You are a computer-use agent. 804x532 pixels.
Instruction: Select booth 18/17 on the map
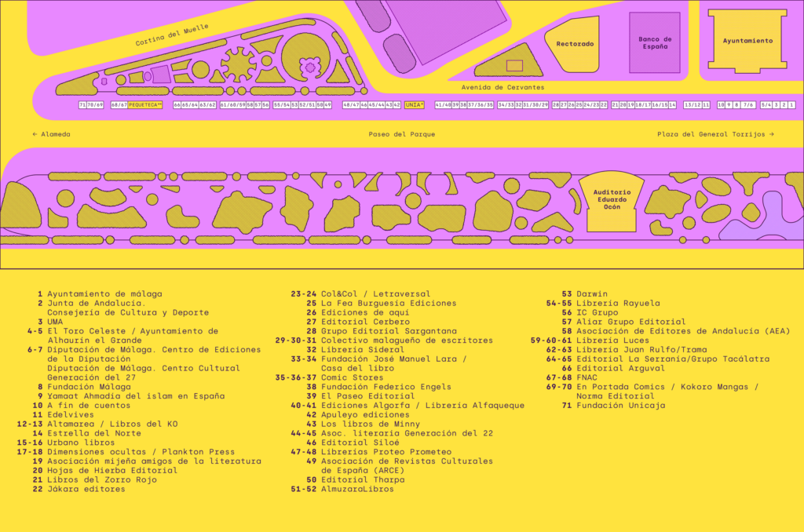[x=643, y=105]
